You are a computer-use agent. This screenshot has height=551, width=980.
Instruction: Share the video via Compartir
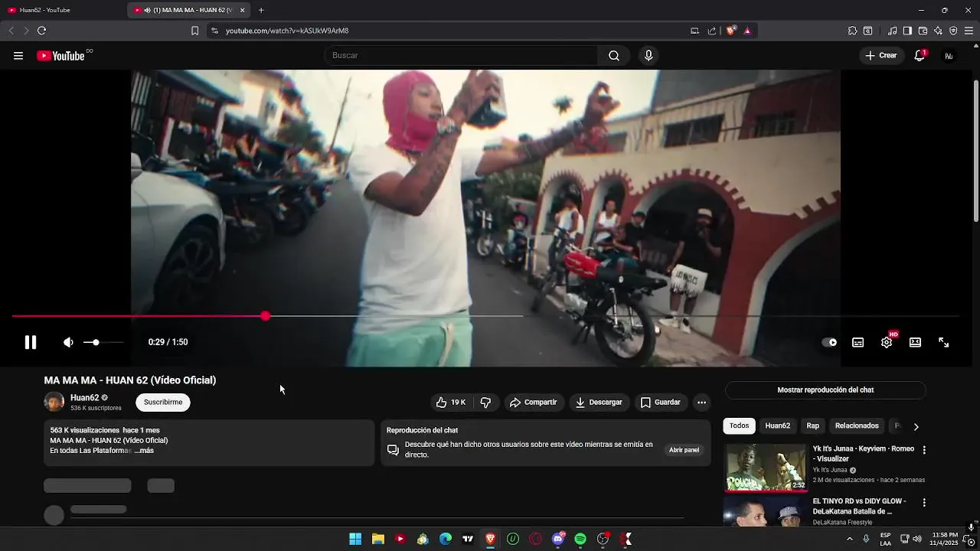tap(534, 402)
